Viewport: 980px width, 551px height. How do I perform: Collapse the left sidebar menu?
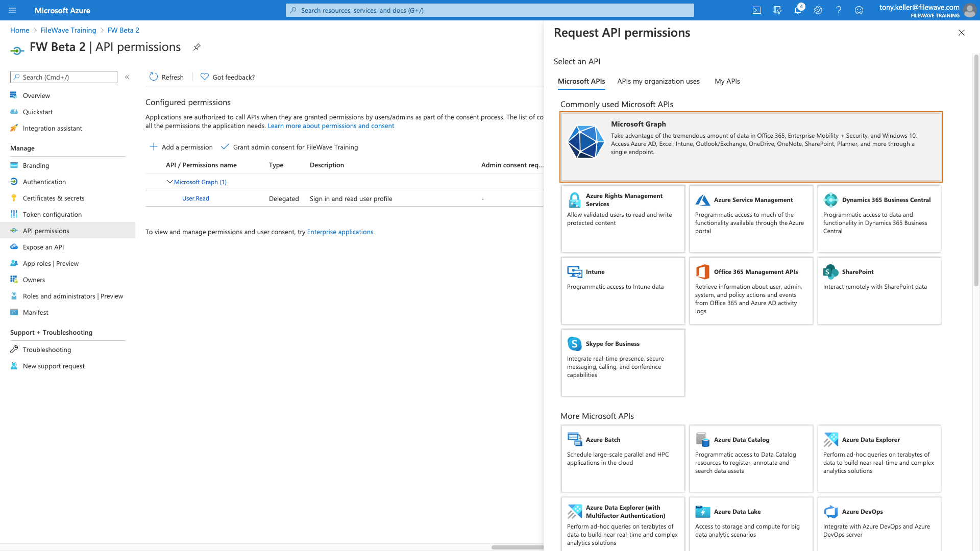(127, 77)
